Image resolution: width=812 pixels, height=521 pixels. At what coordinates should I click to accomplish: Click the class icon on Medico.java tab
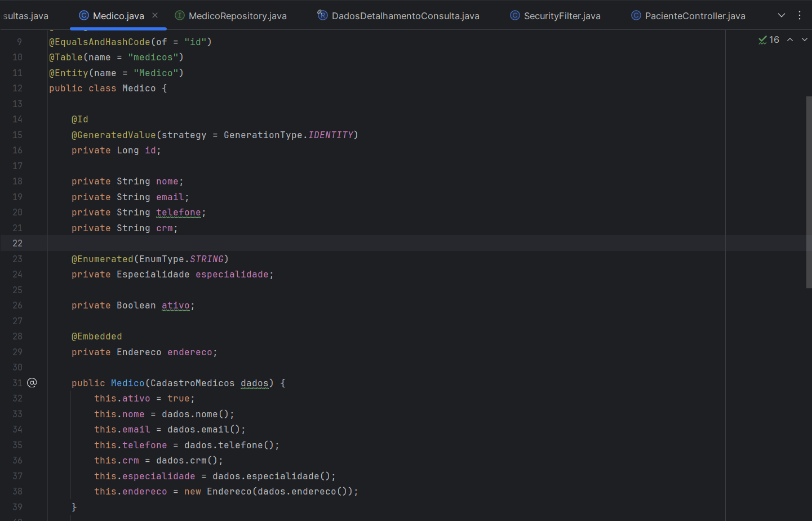83,15
